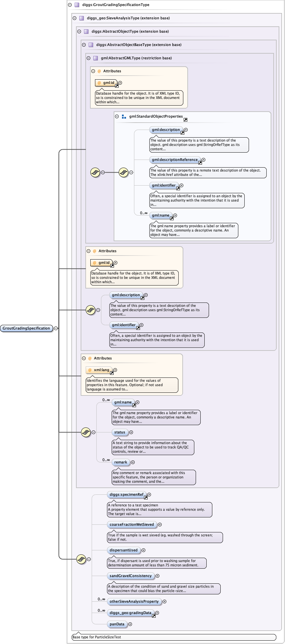Click the gml:StandardObjectProperties group icon
Image resolution: width=285 pixels, height=644 pixels.
click(x=124, y=117)
